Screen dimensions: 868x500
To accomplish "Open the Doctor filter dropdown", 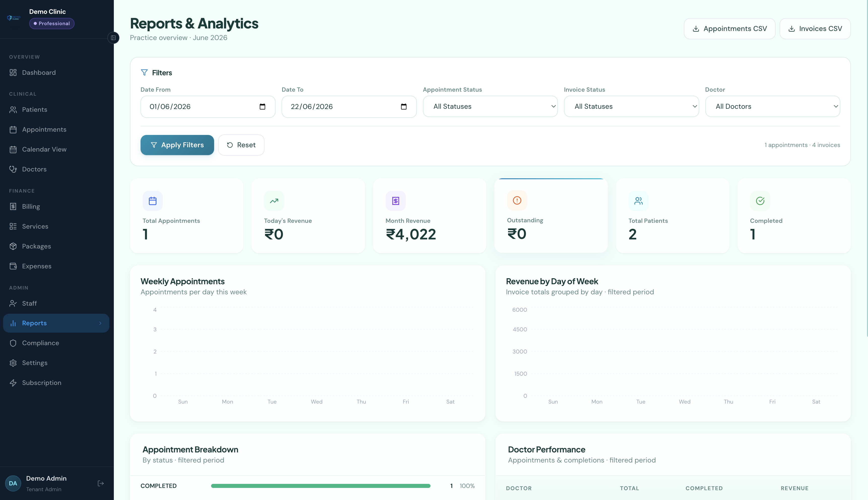I will (x=773, y=106).
